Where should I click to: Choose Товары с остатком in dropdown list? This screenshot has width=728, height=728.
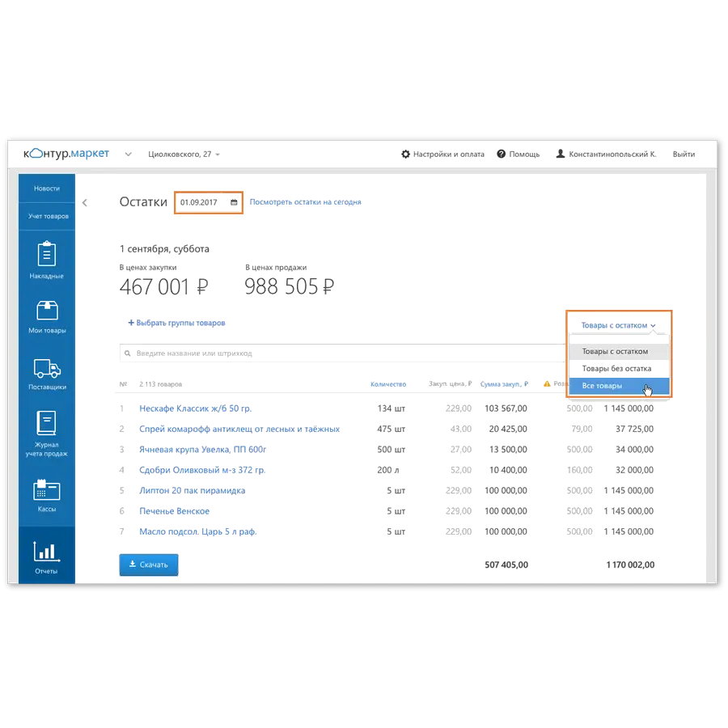615,352
